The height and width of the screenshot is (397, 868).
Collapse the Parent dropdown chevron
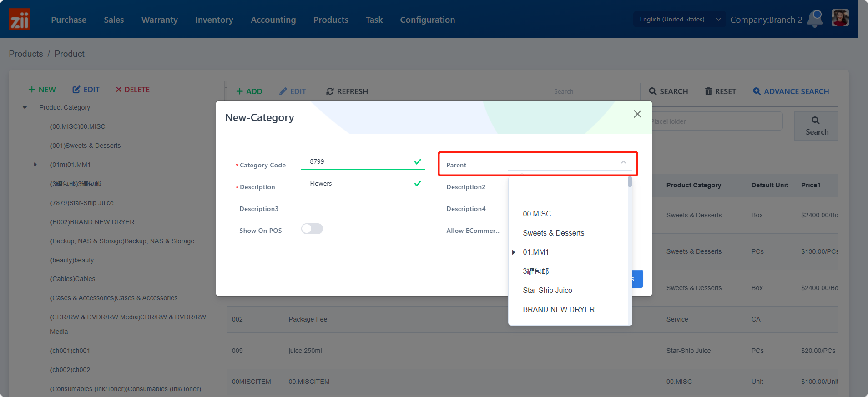coord(623,162)
